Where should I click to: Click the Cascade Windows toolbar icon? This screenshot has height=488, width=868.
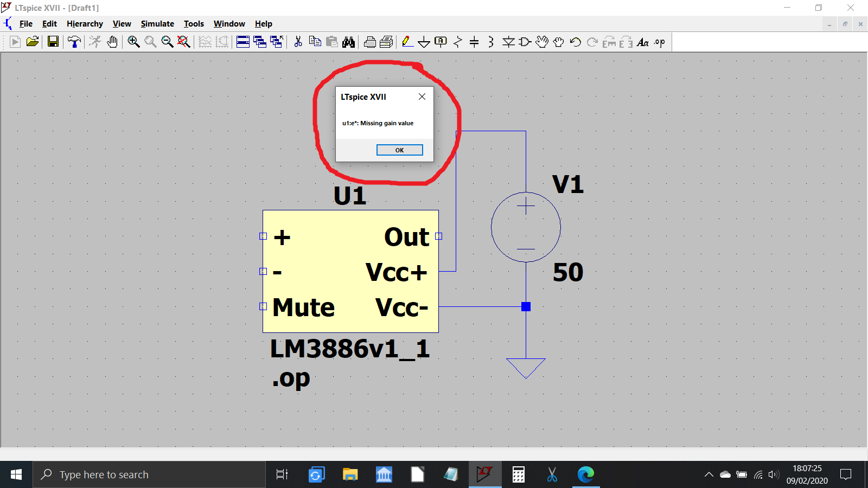pos(260,42)
